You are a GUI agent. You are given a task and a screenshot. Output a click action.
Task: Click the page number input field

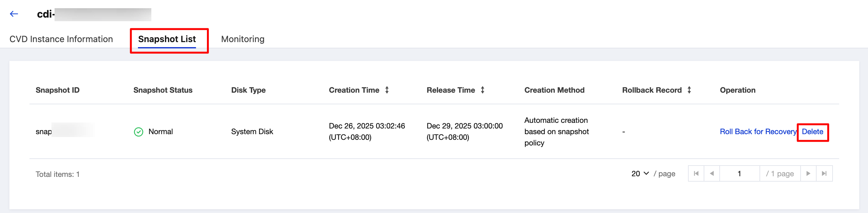pyautogui.click(x=739, y=173)
